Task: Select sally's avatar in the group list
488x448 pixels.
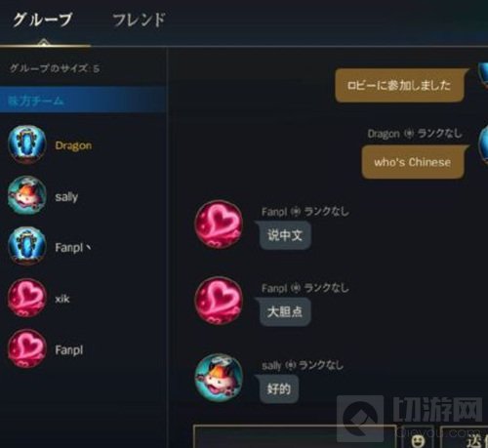Action: coord(27,195)
